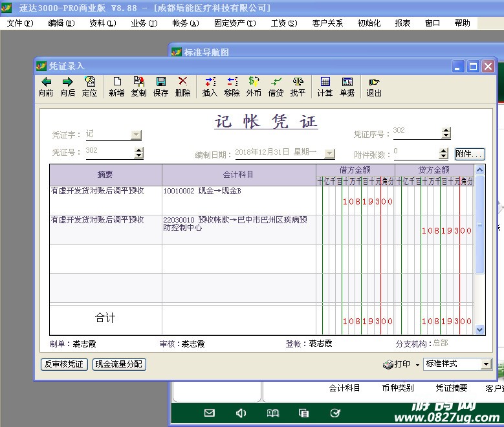Expand the 凭证字 dropdown

(136, 135)
